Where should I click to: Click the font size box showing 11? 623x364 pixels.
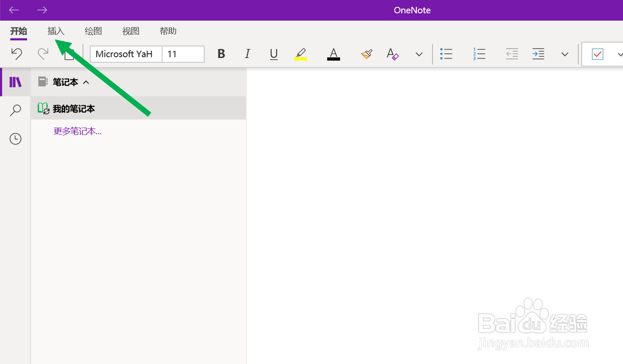coord(183,54)
